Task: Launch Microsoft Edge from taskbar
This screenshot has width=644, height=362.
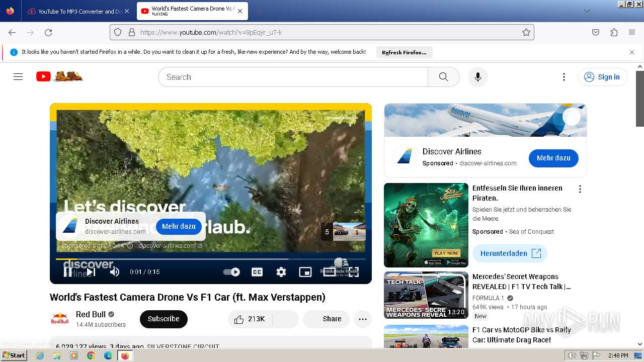Action: 108,355
